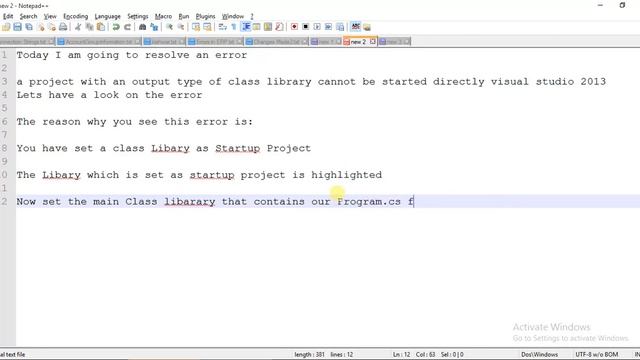This screenshot has height=360, width=640.
Task: Open the Edit menu
Action: tap(8, 16)
